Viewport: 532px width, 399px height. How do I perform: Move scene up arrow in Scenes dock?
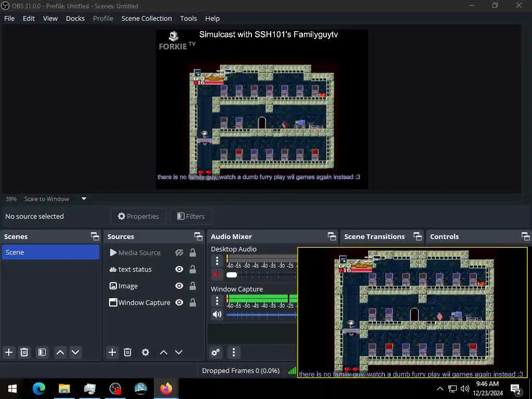pos(60,352)
